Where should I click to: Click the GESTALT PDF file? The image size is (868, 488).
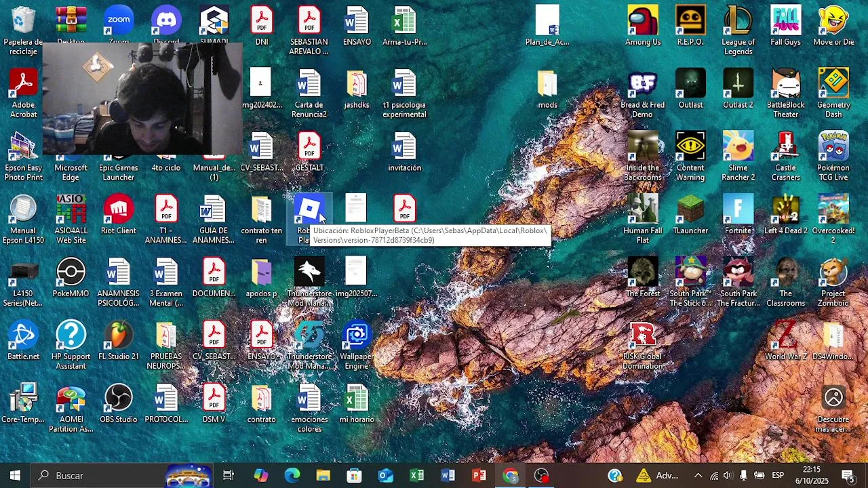(309, 152)
